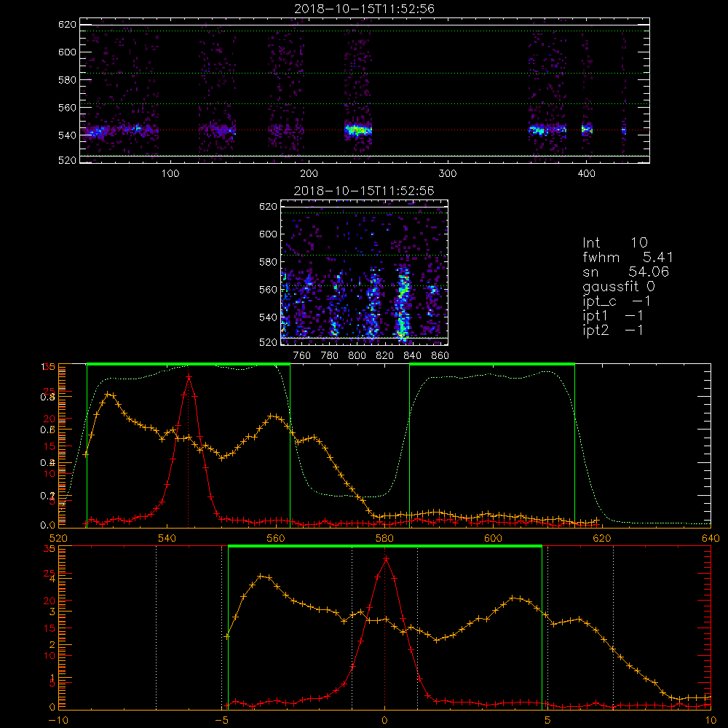The image size is (728, 728).
Task: Click x-axis tick label 400 under top spectrogram
Action: click(x=586, y=174)
